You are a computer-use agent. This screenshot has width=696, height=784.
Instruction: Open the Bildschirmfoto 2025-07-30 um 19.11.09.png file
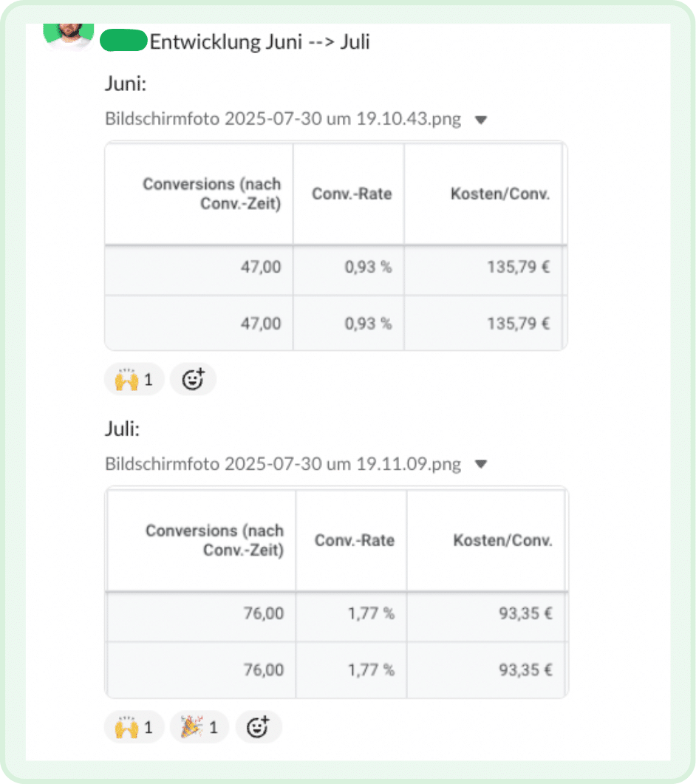(x=283, y=463)
